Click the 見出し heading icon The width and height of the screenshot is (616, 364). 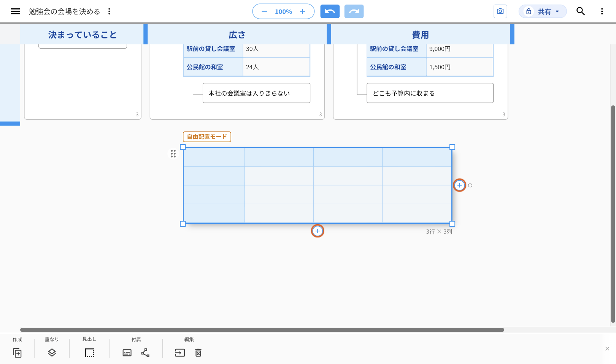tap(89, 353)
